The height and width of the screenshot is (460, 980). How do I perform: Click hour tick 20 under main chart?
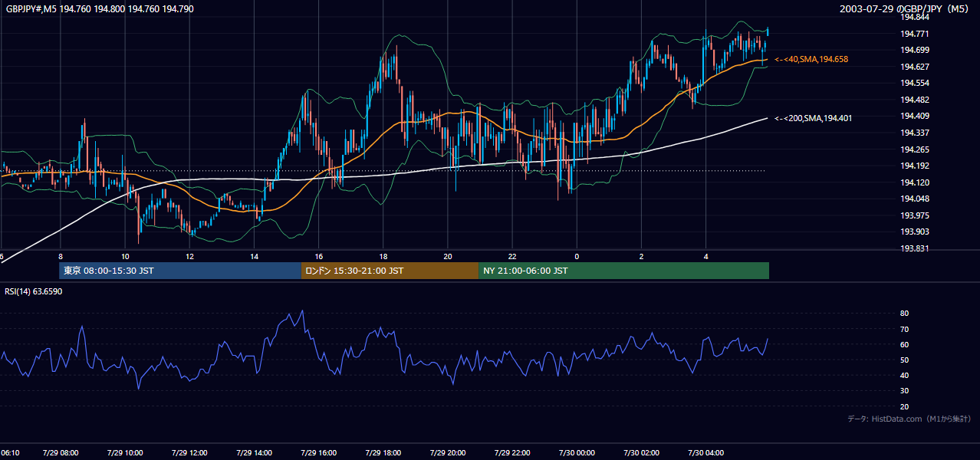click(x=447, y=256)
